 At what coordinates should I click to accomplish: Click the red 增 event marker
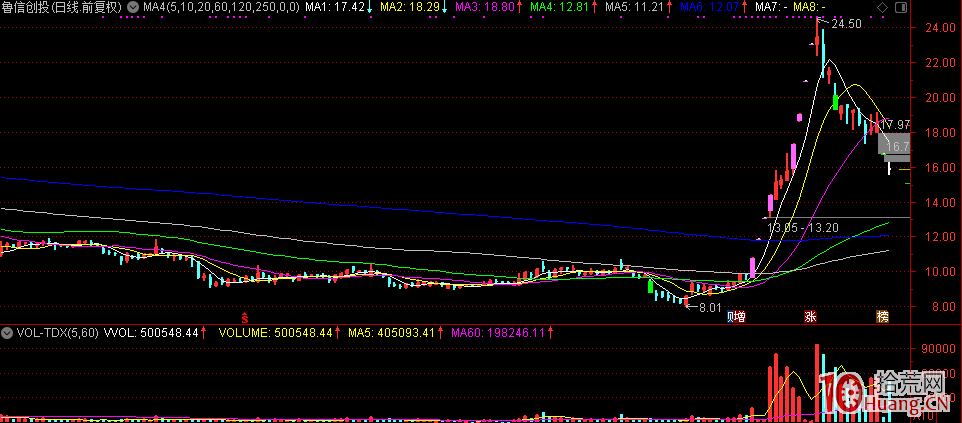click(x=741, y=317)
